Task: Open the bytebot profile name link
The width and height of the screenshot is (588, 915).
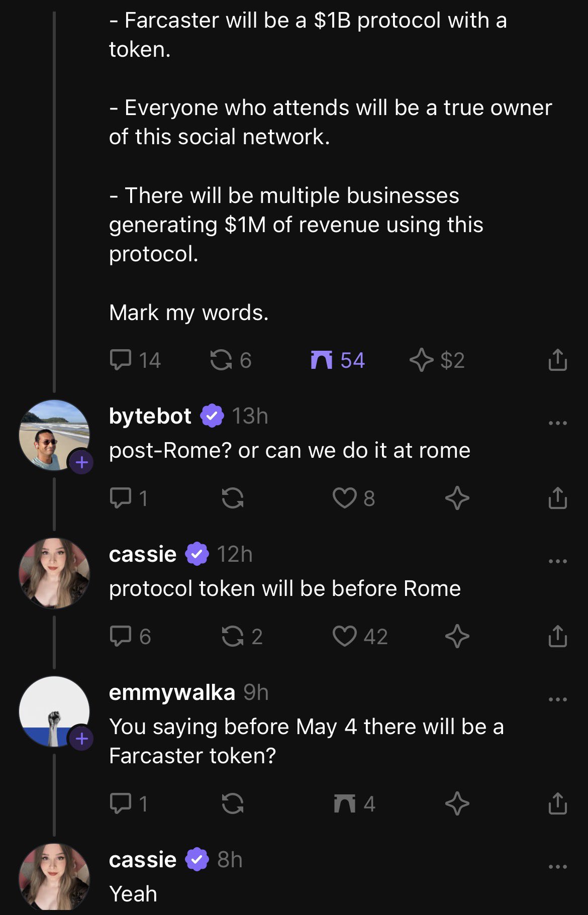Action: point(150,416)
